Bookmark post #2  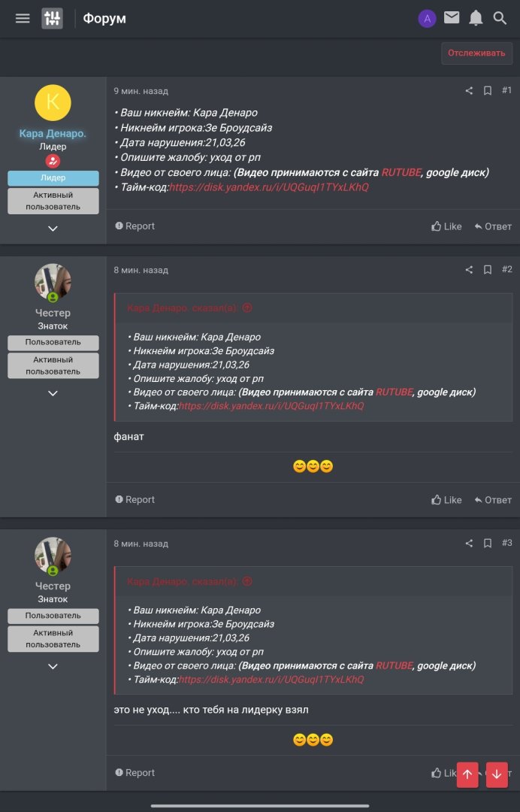coord(488,270)
